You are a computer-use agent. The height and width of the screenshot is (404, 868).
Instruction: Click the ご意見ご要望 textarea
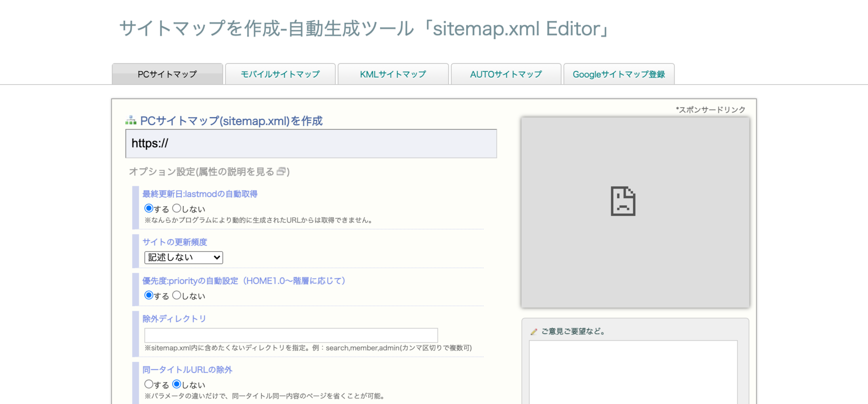point(633,372)
